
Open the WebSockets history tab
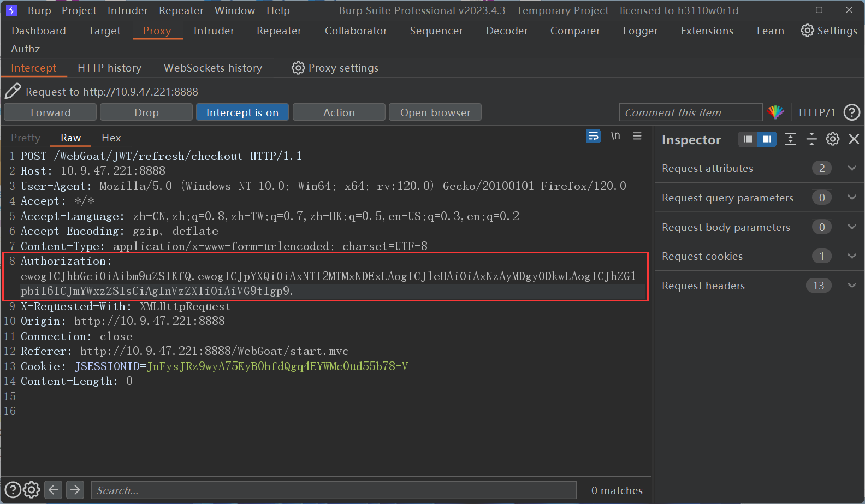(x=213, y=68)
